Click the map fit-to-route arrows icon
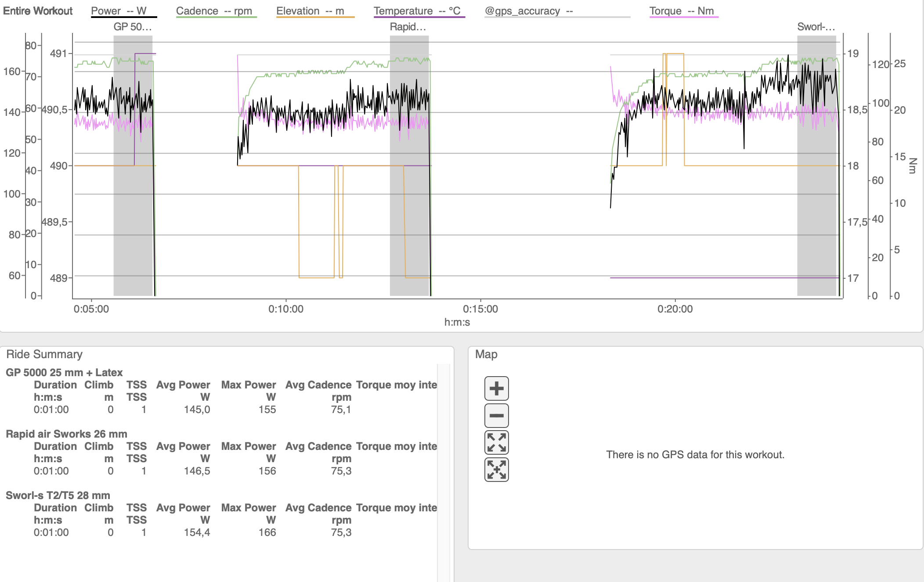Viewport: 924px width, 582px height. tap(496, 470)
